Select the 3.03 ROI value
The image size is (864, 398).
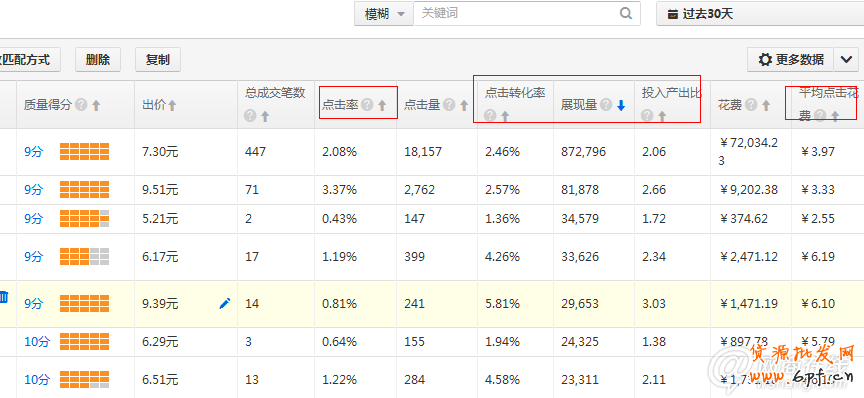click(x=654, y=304)
